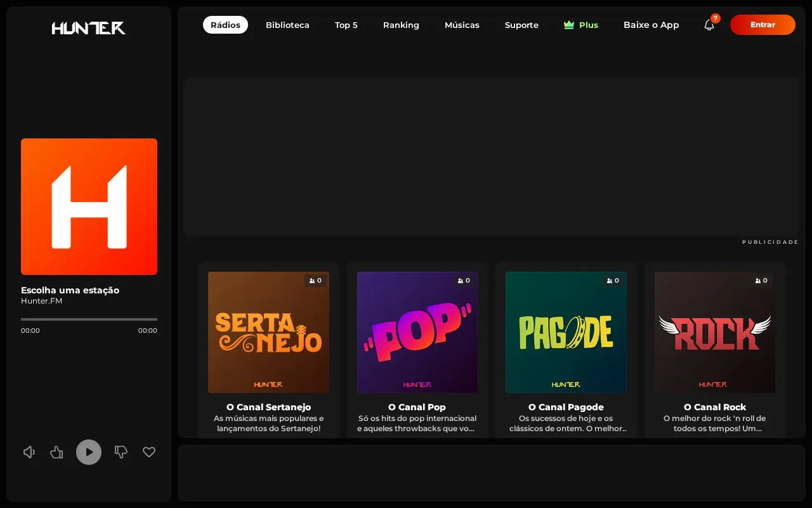This screenshot has height=508, width=812.
Task: Open the Sertanejo station cover
Action: pyautogui.click(x=268, y=333)
